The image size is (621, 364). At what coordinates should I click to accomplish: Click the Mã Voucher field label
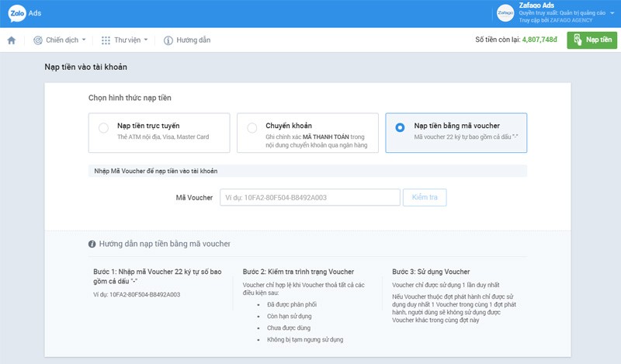(194, 198)
